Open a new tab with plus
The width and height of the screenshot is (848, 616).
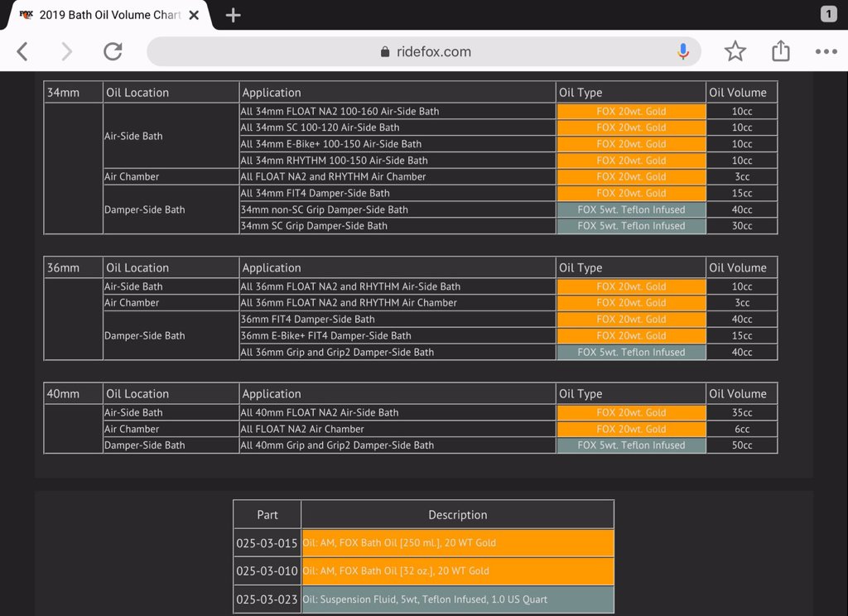[233, 15]
